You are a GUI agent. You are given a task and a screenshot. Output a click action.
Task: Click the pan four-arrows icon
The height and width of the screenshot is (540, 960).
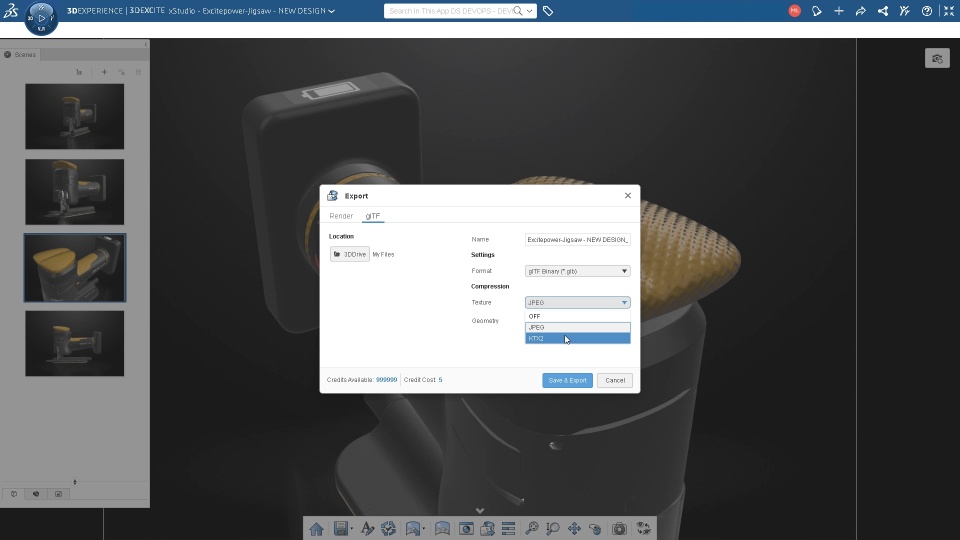(x=574, y=529)
